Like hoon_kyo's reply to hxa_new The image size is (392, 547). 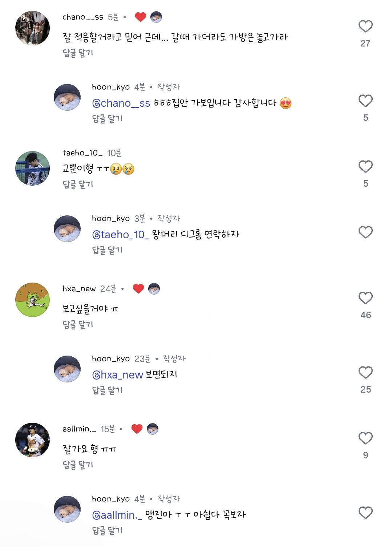365,373
